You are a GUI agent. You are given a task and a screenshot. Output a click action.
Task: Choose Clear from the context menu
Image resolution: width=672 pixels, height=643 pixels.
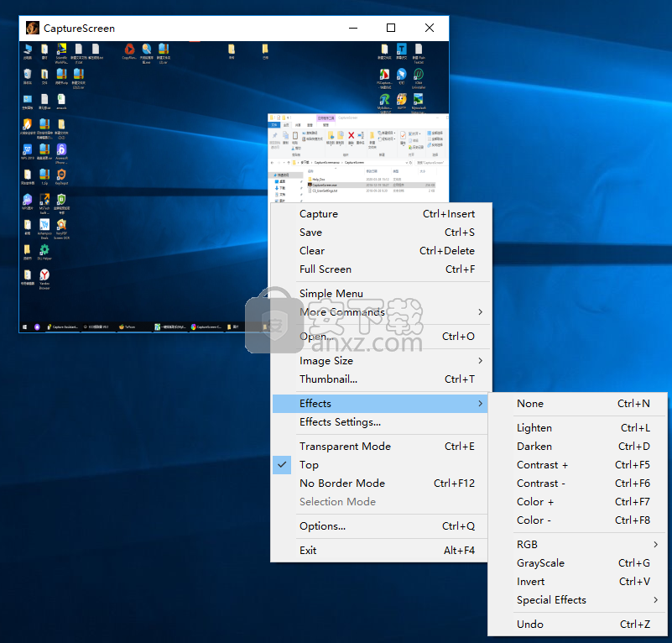[381, 250]
